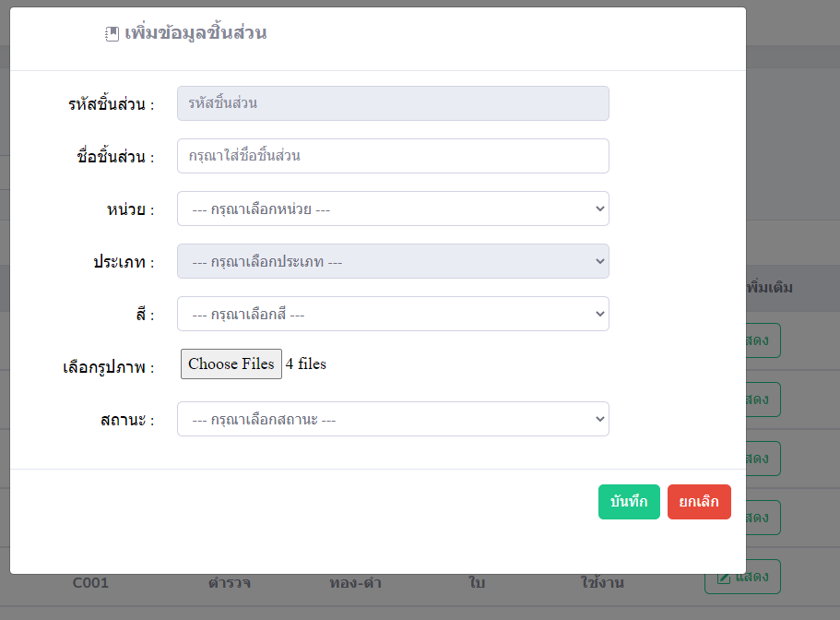
Task: Focus the รหัสชิ้นส่วน part code field
Action: [x=393, y=103]
